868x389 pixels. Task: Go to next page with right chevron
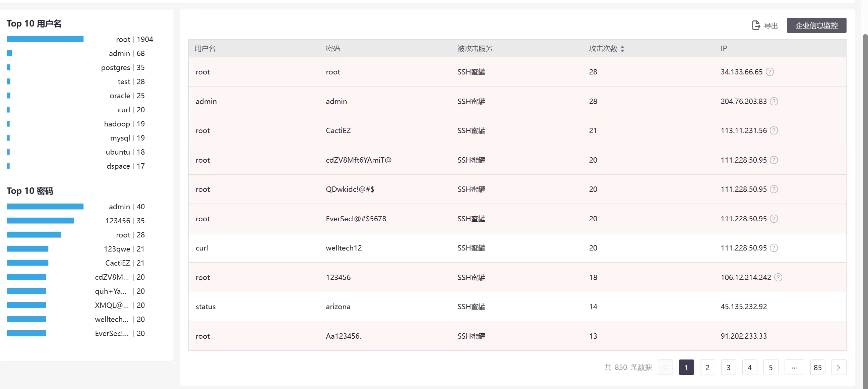[x=839, y=368]
